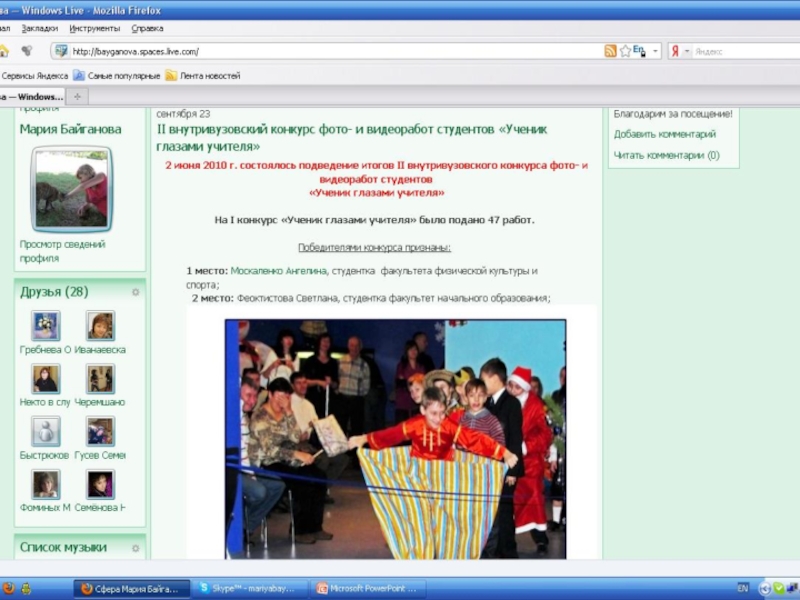Open a new tab with plus button

(x=78, y=96)
